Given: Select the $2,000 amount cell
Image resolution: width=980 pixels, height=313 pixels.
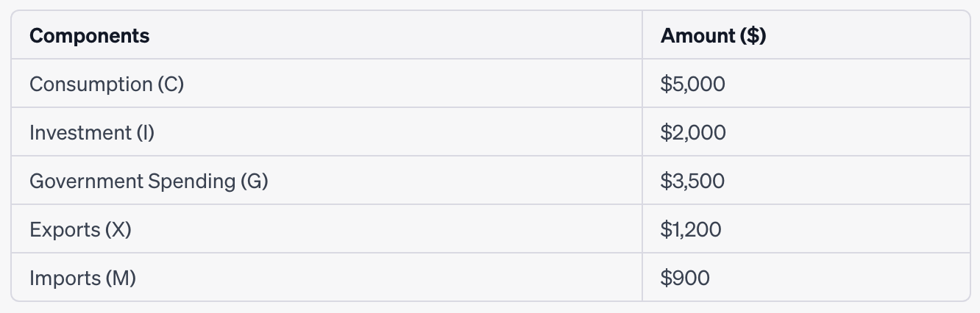Looking at the screenshot, I should (x=806, y=132).
